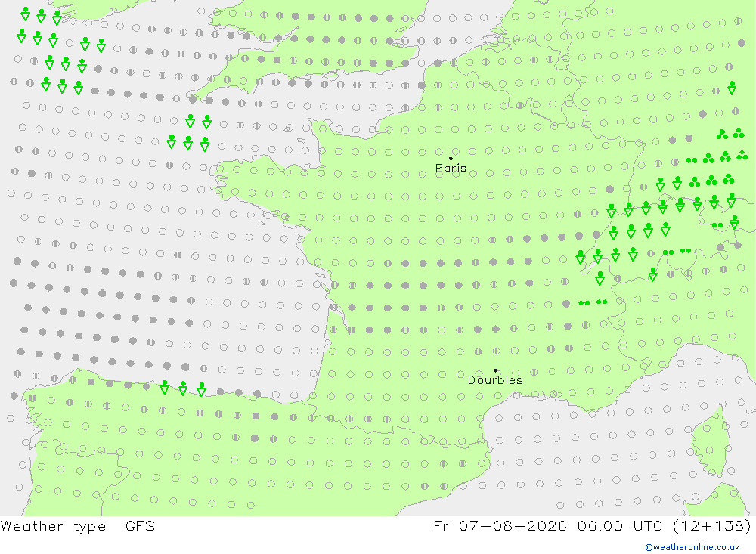
Task: Click the black dot marking Dourbies
Action: (495, 370)
